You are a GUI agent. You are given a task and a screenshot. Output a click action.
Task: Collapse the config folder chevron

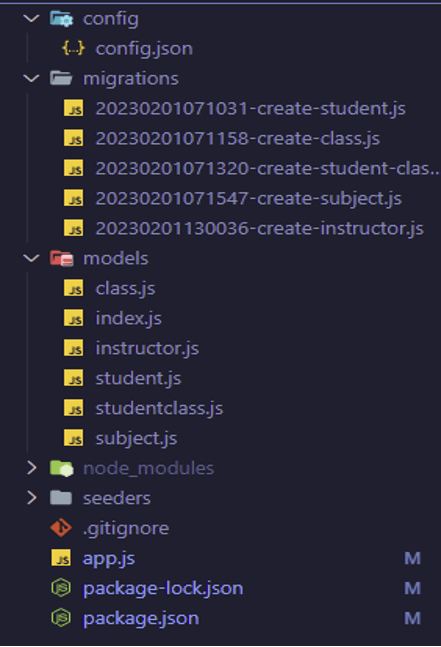31,19
